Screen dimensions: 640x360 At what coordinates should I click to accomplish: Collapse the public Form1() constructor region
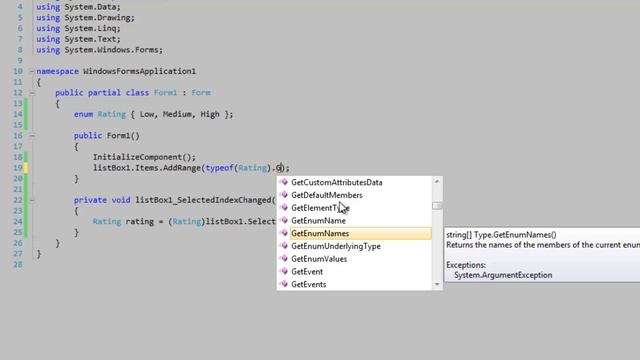click(x=32, y=136)
